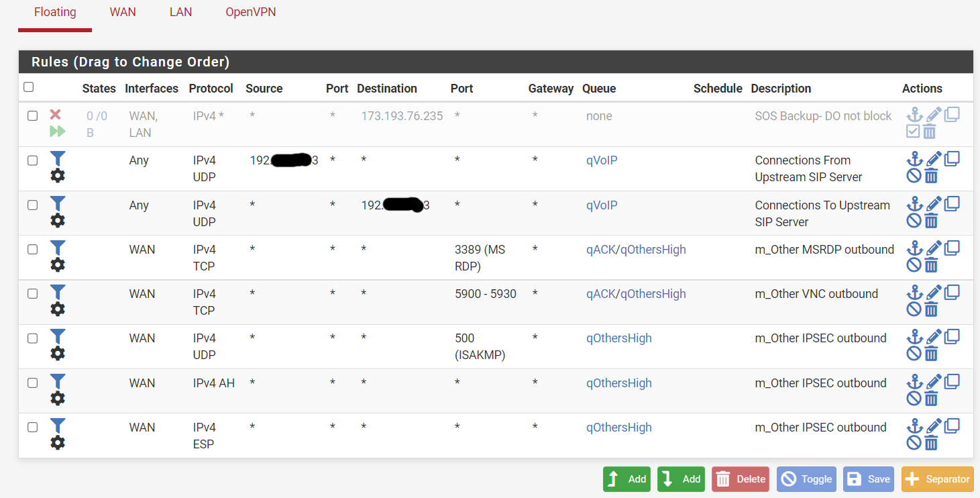Click the filter icon on VNC outbound row

(58, 292)
